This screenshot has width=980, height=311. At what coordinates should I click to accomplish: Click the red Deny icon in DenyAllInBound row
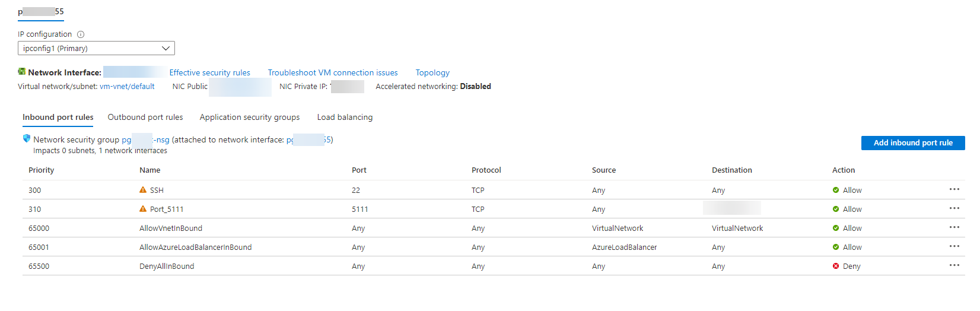(x=836, y=266)
